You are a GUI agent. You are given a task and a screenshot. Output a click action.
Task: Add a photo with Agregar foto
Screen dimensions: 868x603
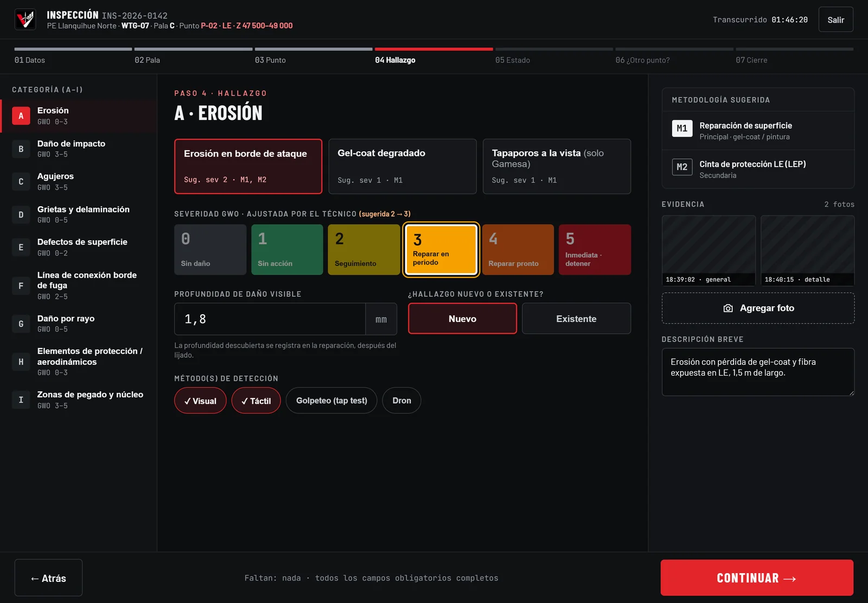(758, 308)
